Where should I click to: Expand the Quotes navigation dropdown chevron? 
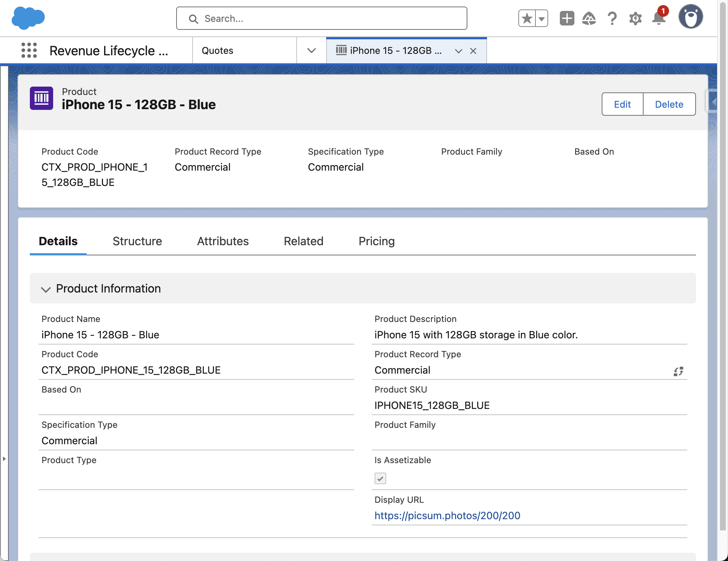pos(311,51)
